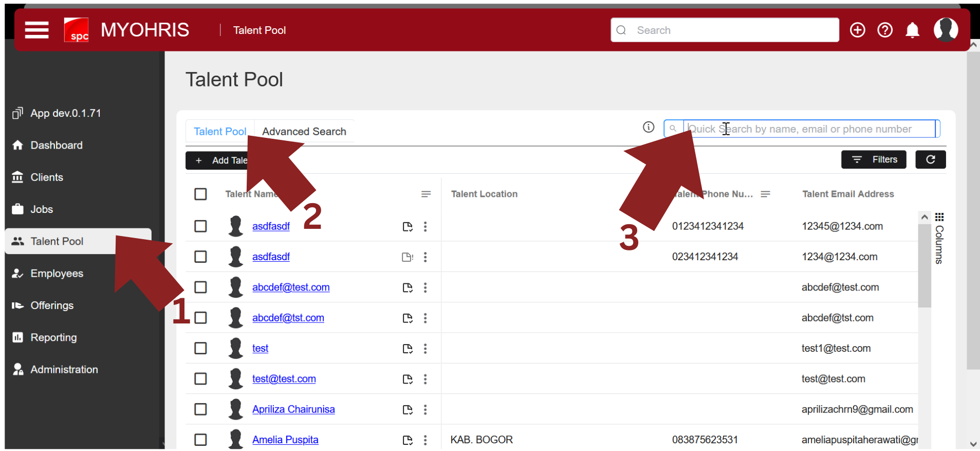Open the notifications bell
Viewport: 980px width, 451px height.
click(912, 30)
